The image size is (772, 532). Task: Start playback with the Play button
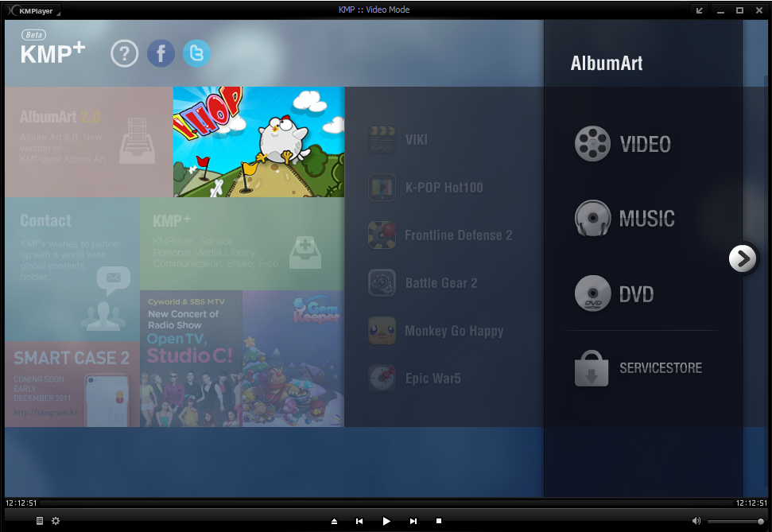386,521
